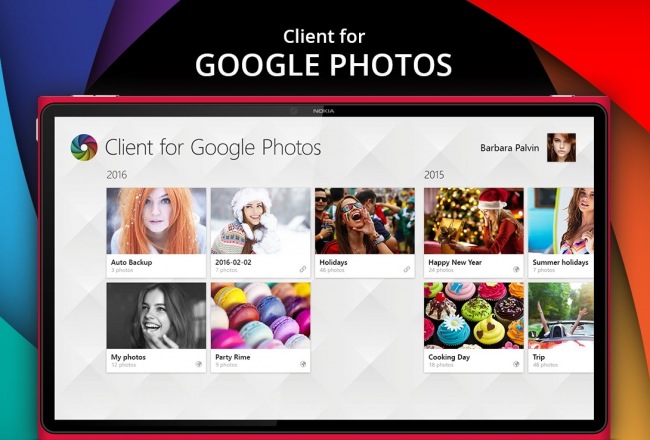Click the Summer holidays album title
Screen dimensions: 650x440
(560, 262)
